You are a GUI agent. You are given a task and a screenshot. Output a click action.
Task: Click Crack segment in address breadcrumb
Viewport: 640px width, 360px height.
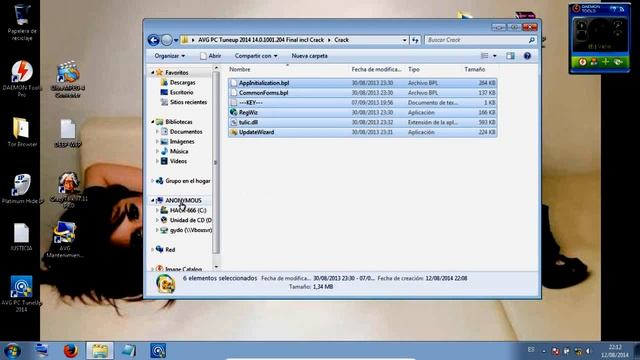coord(342,40)
